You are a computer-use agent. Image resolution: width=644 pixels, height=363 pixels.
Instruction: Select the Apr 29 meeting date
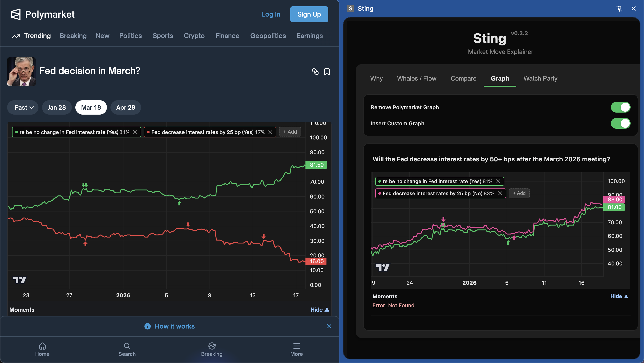125,108
